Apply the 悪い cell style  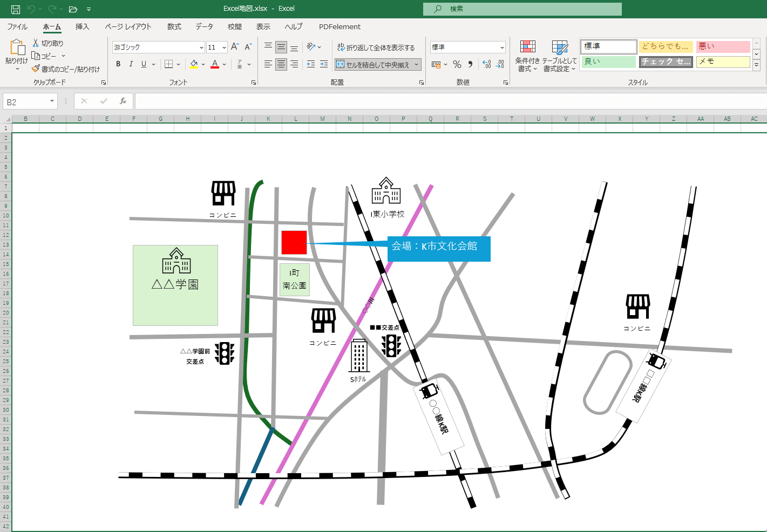(x=723, y=46)
